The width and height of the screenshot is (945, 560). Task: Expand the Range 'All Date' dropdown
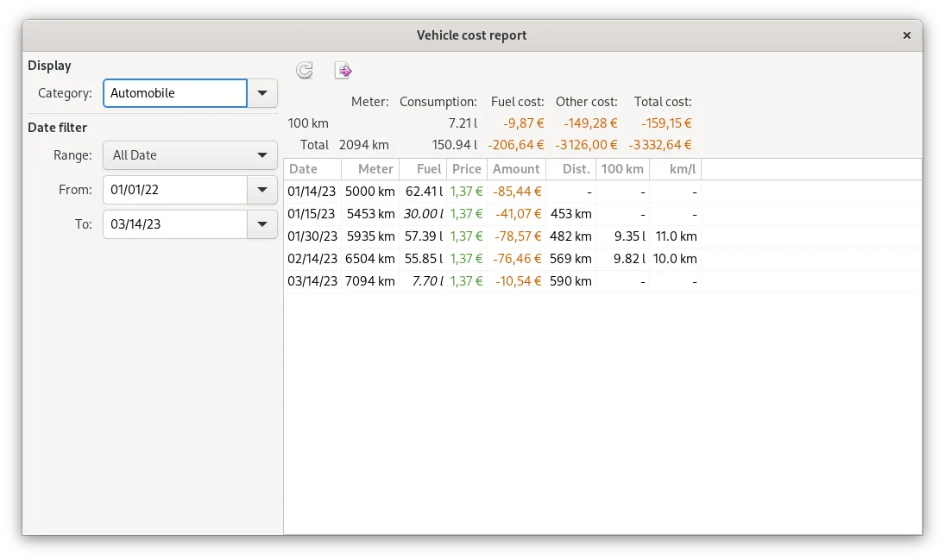[x=190, y=155]
